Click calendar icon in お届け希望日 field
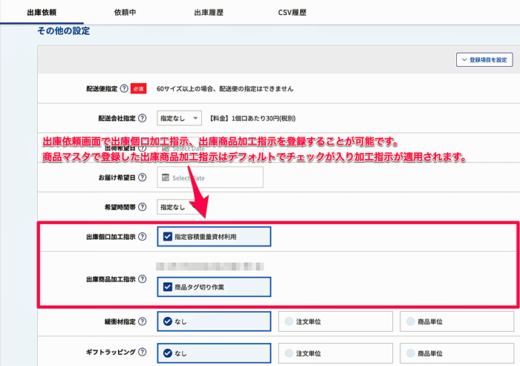This screenshot has height=366, width=520. 166,177
